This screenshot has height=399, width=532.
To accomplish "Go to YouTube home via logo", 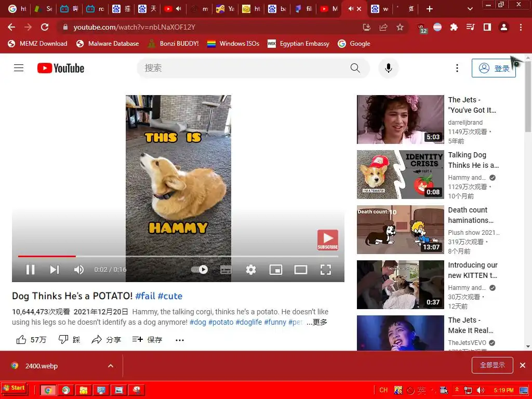I will [61, 68].
